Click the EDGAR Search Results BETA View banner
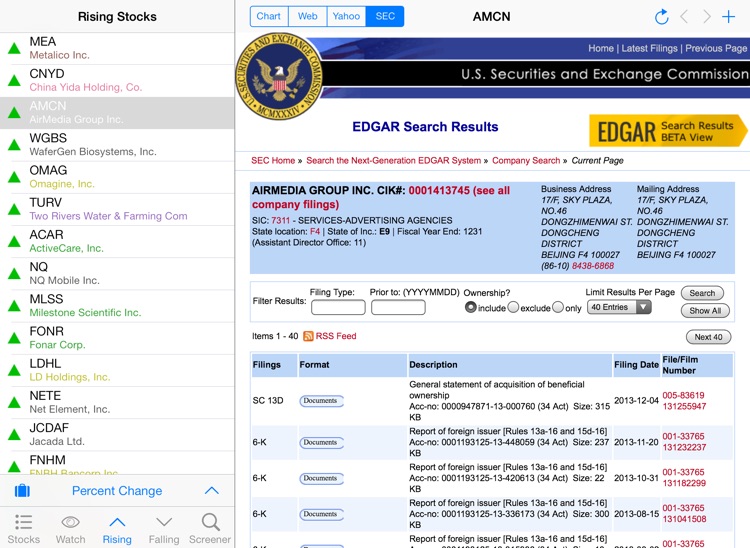 coord(668,131)
